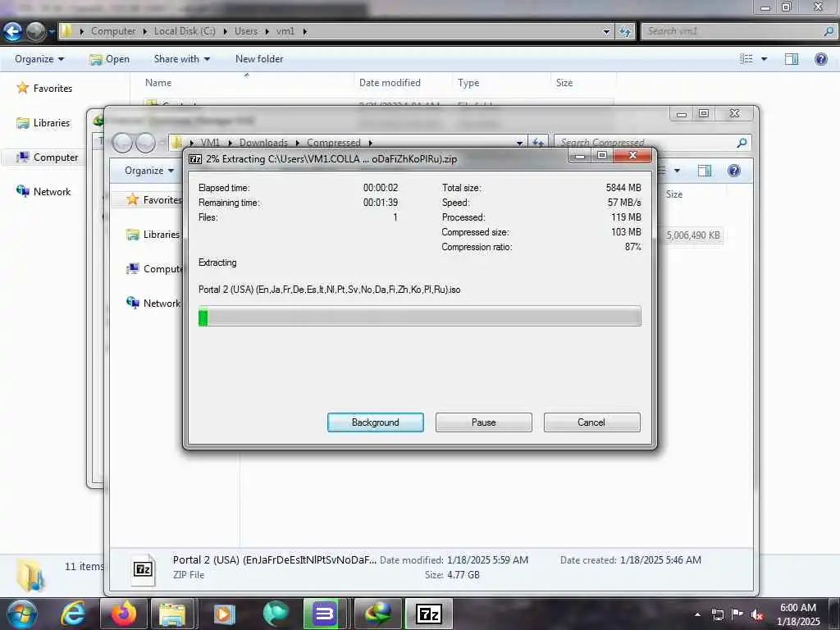Viewport: 840px width, 630px height.
Task: Open the Windows Start menu
Action: click(x=22, y=614)
